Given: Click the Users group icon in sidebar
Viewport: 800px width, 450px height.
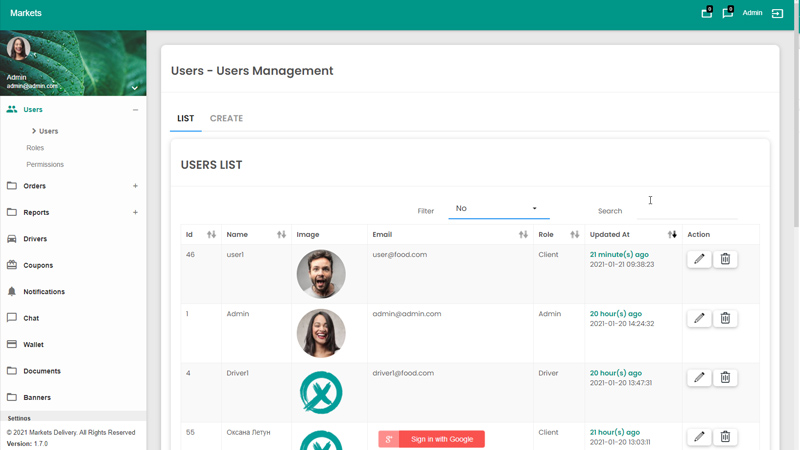Looking at the screenshot, I should [12, 109].
